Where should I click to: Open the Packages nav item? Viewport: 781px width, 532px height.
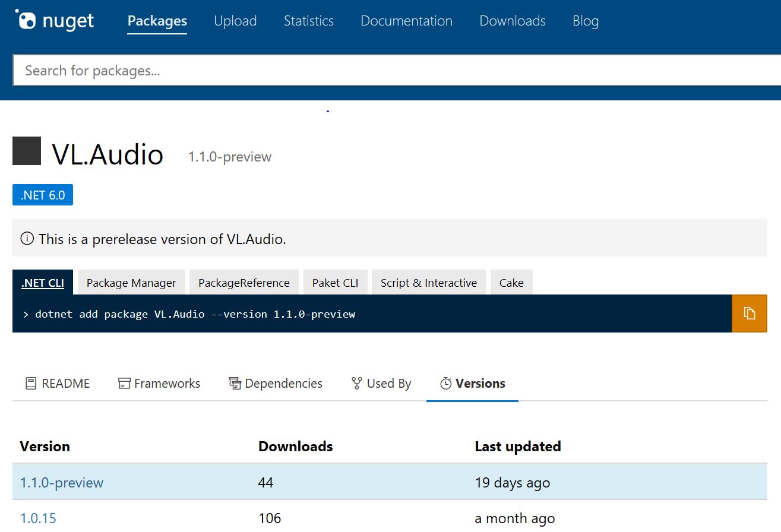(x=157, y=21)
